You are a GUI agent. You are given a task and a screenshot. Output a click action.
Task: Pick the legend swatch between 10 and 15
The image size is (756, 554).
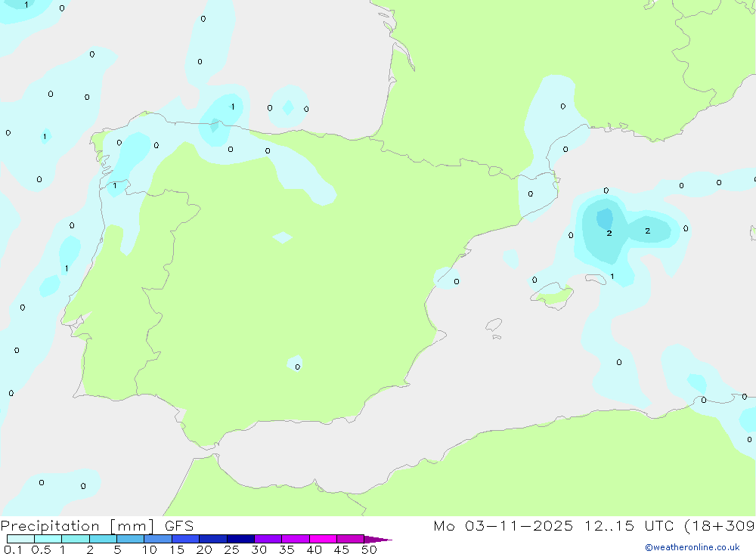(x=158, y=539)
